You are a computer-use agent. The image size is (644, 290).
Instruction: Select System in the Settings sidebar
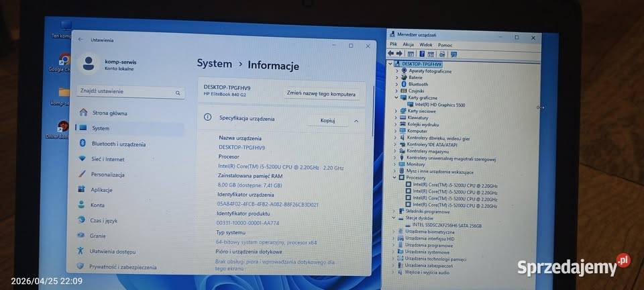[x=129, y=128]
